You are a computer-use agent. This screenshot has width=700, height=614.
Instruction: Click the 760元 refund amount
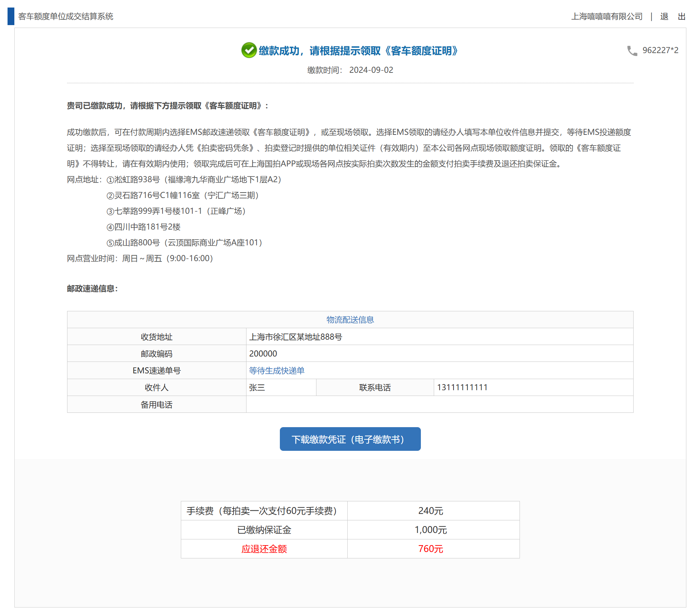(x=431, y=549)
